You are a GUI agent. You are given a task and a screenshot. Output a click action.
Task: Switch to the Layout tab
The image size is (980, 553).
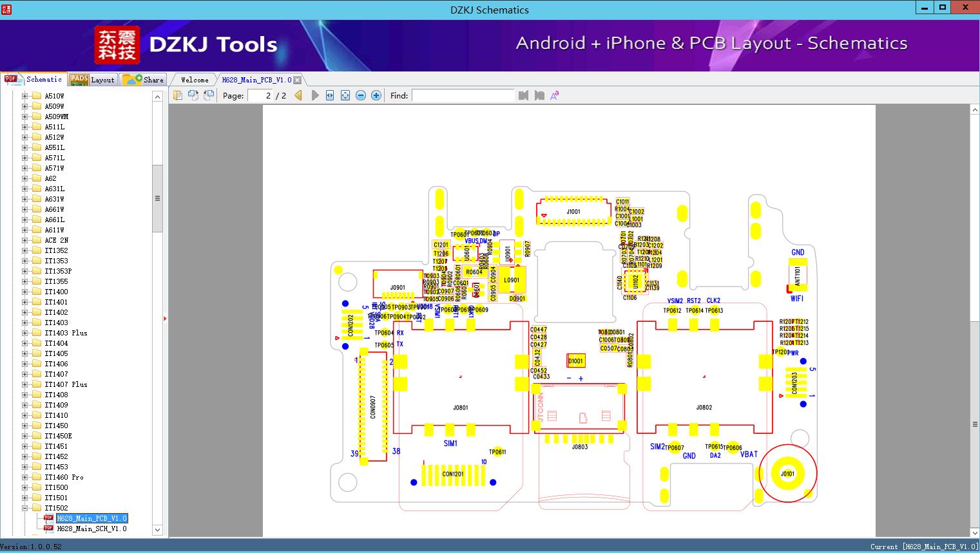point(92,79)
